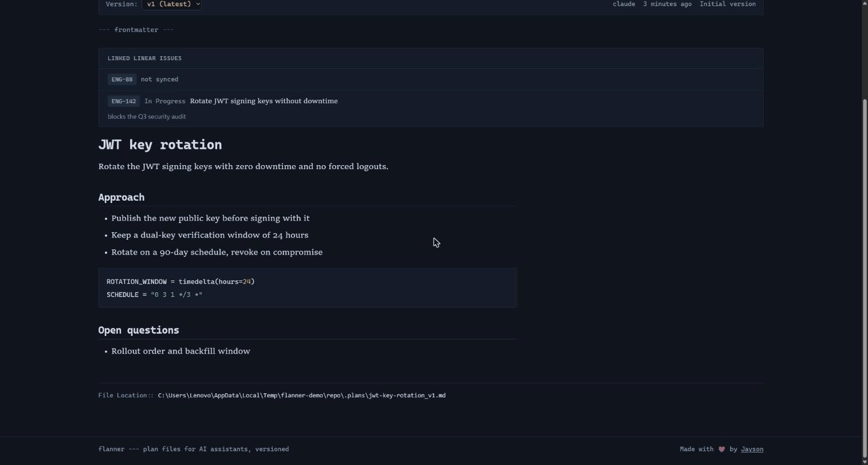
Task: Click the ENG-88 issue badge
Action: (x=122, y=79)
